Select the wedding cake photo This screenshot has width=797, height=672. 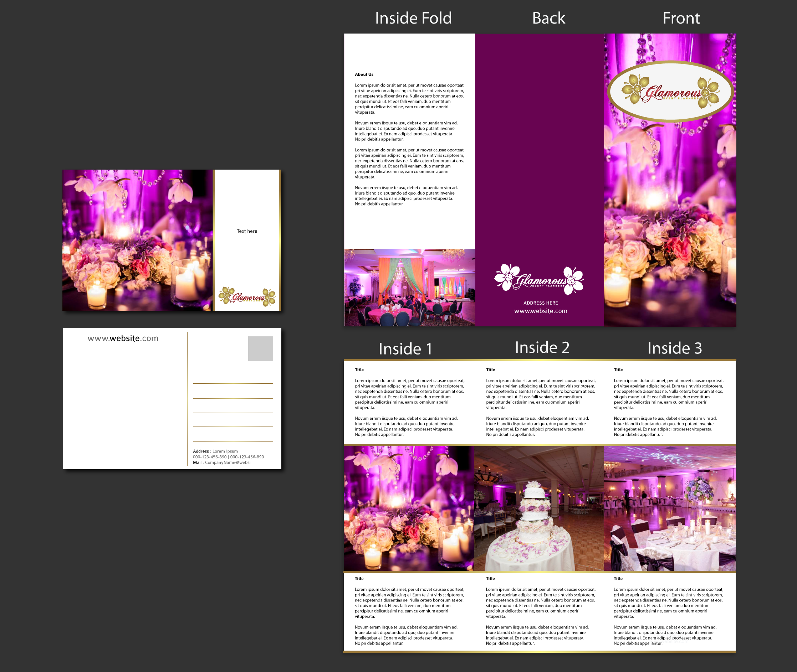click(538, 508)
